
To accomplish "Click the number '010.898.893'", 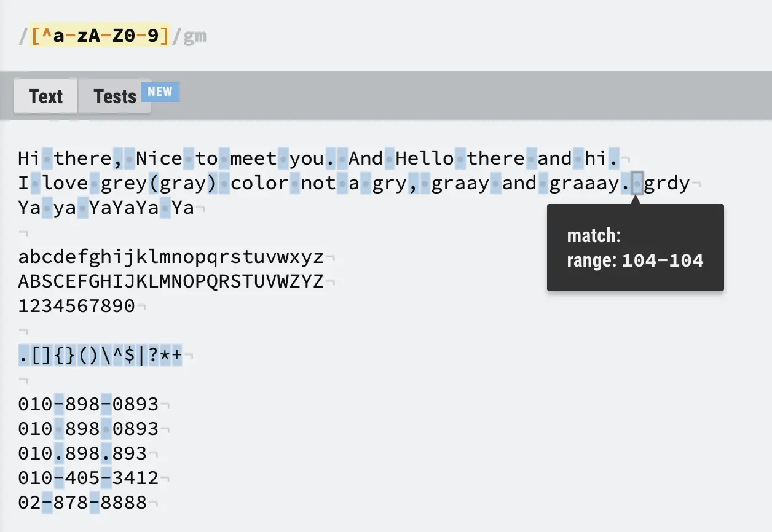I will point(82,453).
